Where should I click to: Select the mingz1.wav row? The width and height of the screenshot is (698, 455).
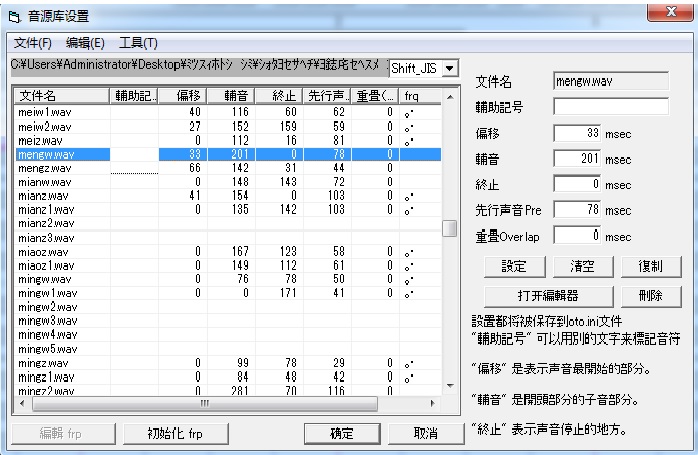coord(228,378)
